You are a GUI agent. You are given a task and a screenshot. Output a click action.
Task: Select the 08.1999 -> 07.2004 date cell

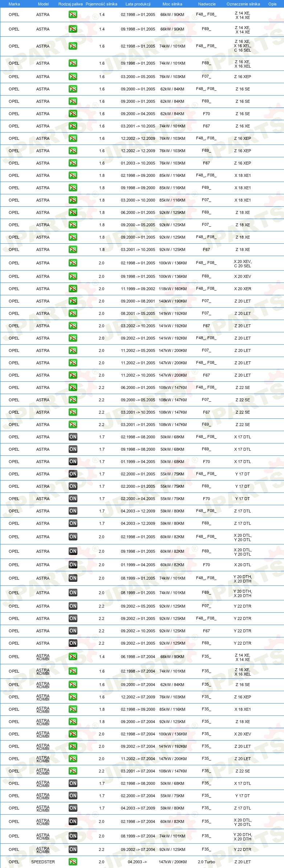pyautogui.click(x=138, y=836)
